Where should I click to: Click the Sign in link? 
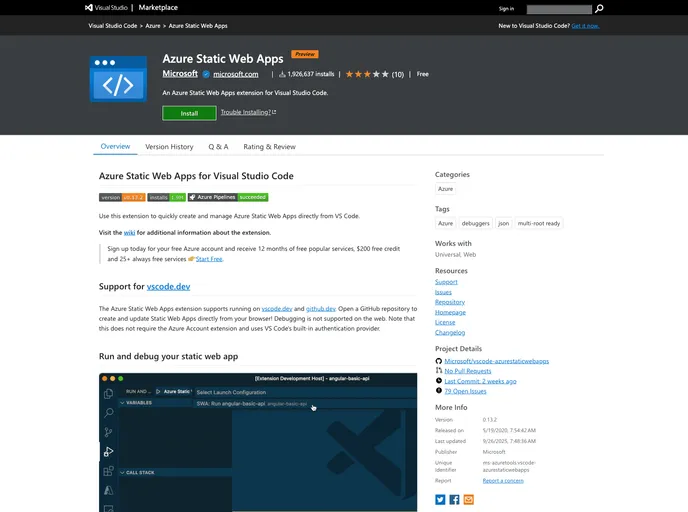[506, 8]
